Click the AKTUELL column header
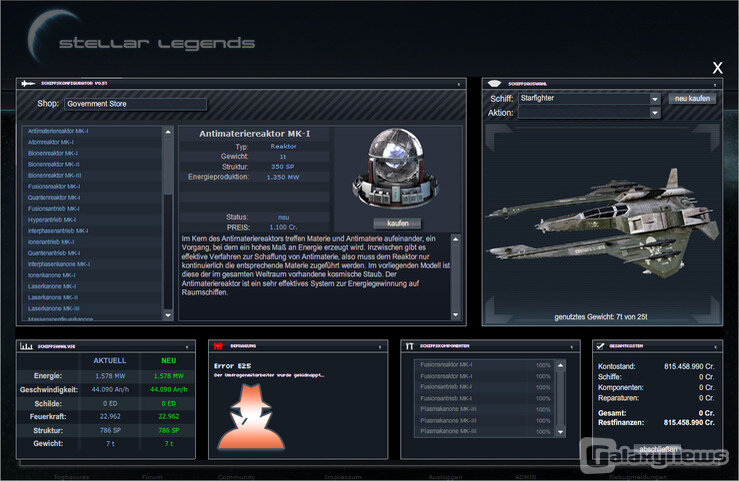The height and width of the screenshot is (481, 739). tap(109, 360)
